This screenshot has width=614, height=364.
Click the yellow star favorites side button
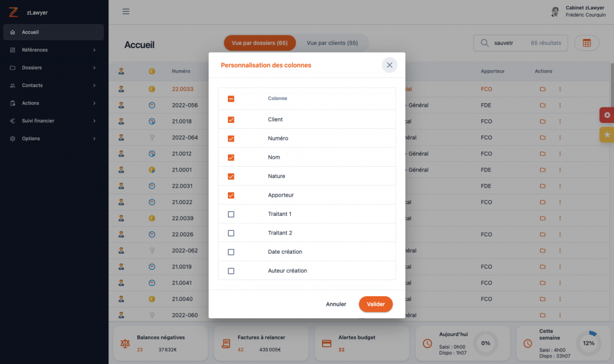click(607, 135)
